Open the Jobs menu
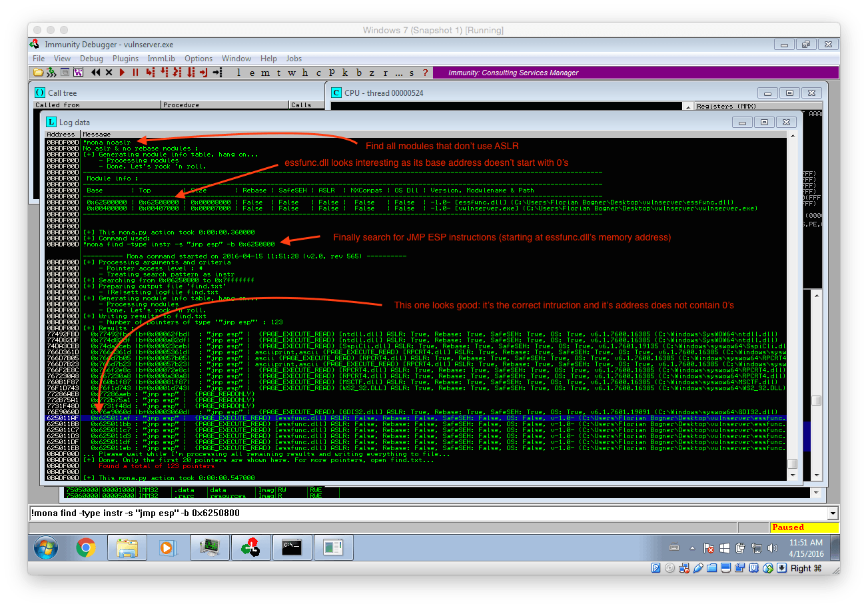868x608 pixels. tap(294, 59)
